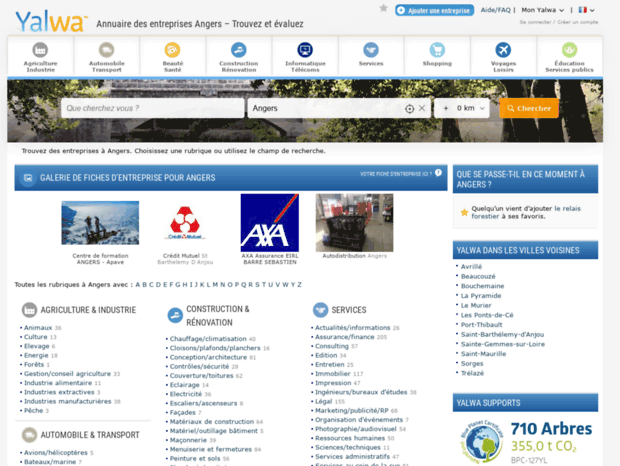Screen dimensions: 620x466
Task: Click the orange Chercher search button
Action: [x=529, y=108]
